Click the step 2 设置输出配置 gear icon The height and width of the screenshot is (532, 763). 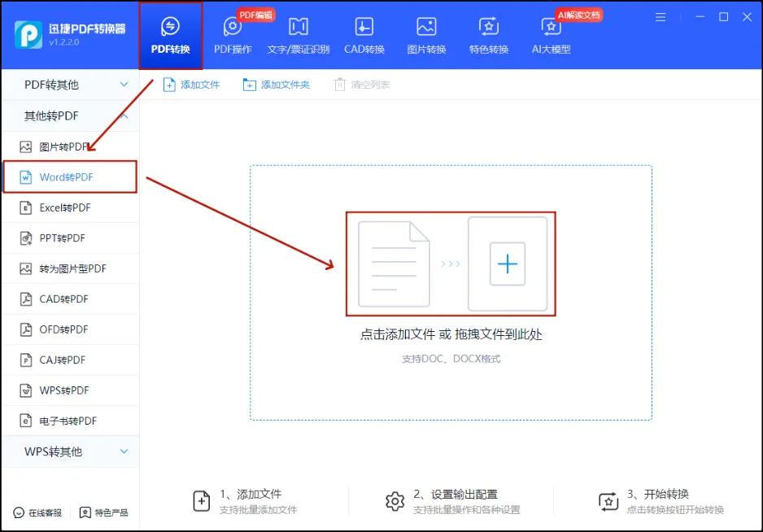pyautogui.click(x=395, y=501)
